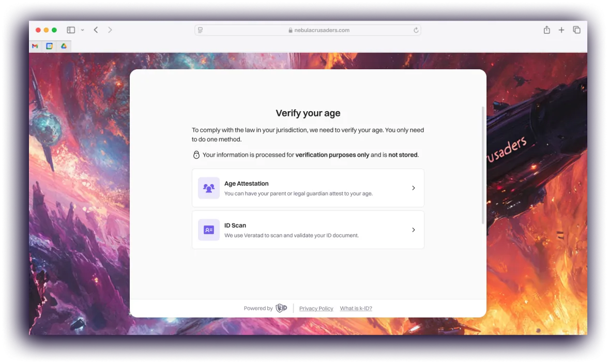The height and width of the screenshot is (364, 608).
Task: Show the tab overview icon
Action: coord(576,30)
